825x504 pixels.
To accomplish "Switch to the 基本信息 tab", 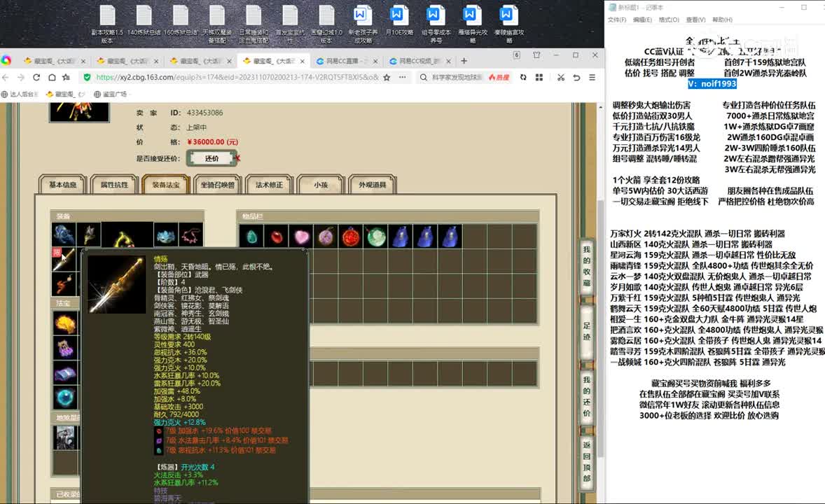I will click(62, 185).
